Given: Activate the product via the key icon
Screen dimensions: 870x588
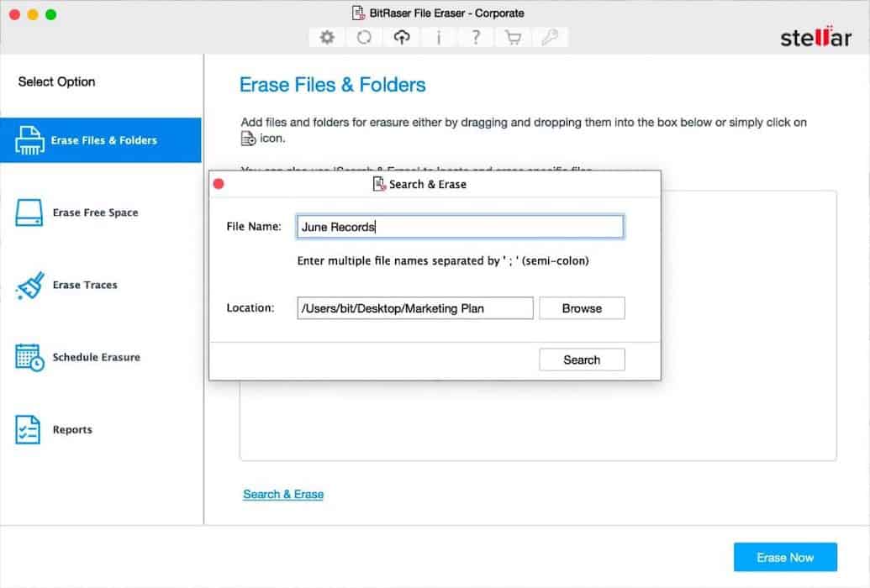Looking at the screenshot, I should 551,37.
